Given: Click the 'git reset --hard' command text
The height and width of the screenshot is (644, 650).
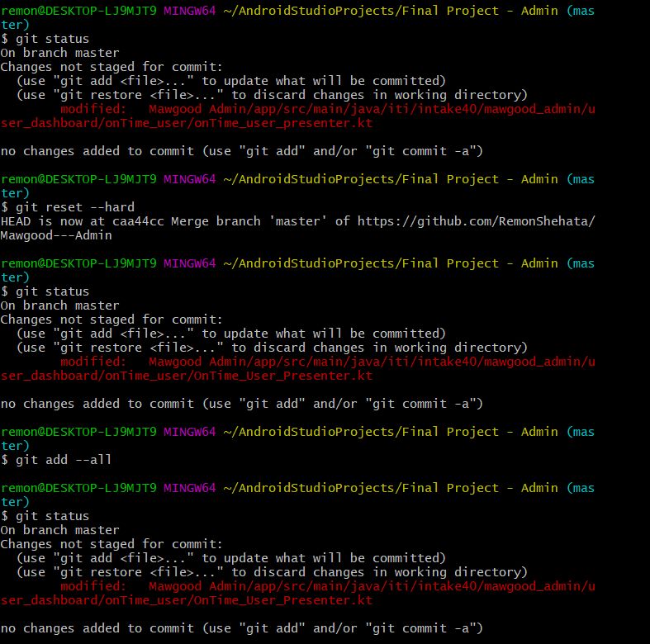Looking at the screenshot, I should pyautogui.click(x=75, y=207).
